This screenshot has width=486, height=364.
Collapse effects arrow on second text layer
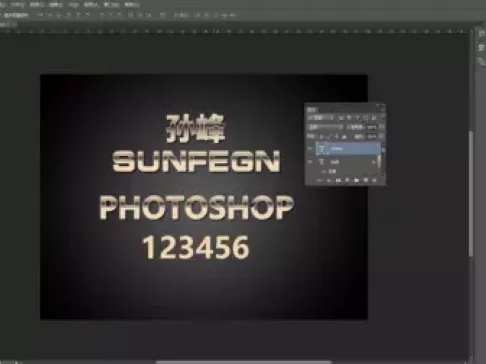(374, 162)
